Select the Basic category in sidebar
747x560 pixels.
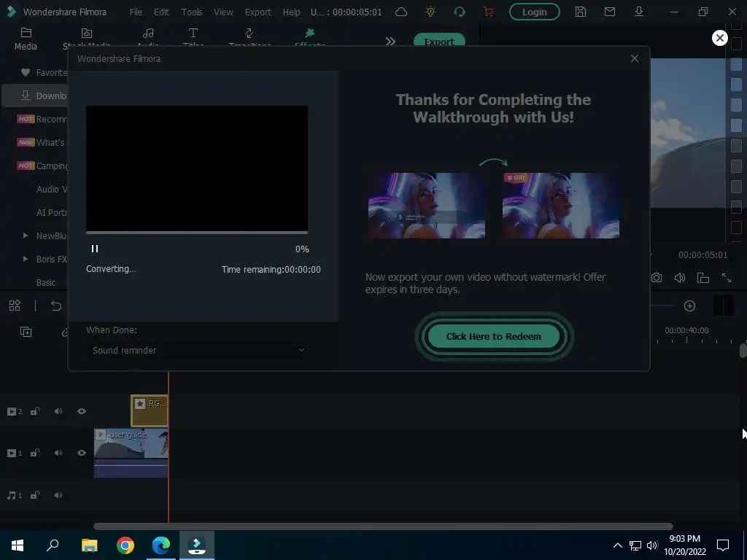click(46, 282)
